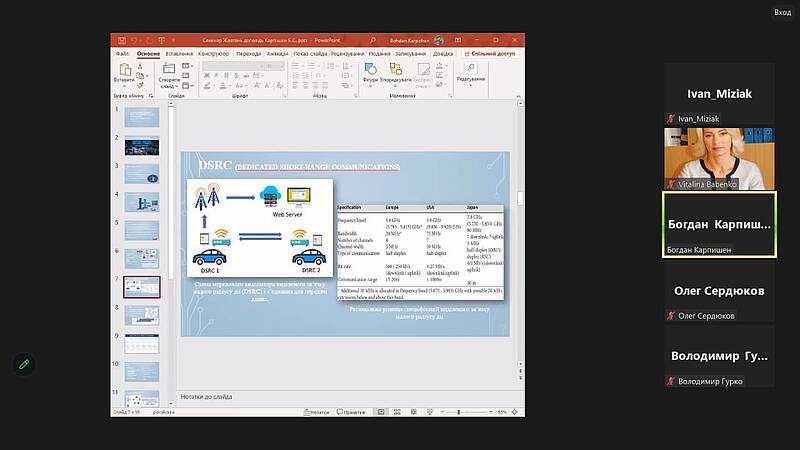Click the Спільний доступ (Share) button
The image size is (800, 450).
point(488,53)
